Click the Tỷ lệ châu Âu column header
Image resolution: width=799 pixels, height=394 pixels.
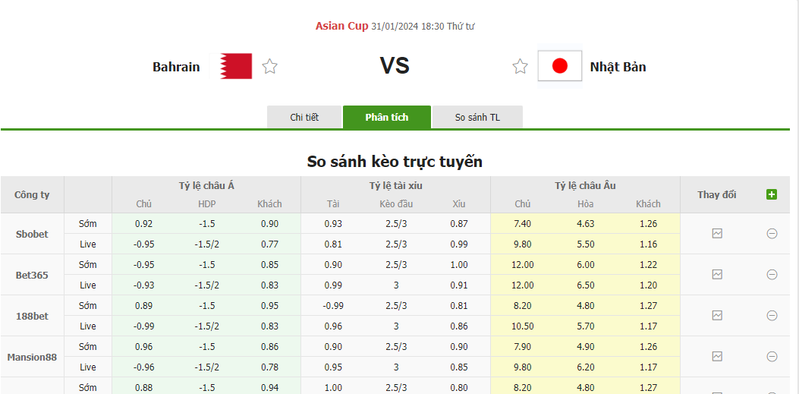[585, 186]
